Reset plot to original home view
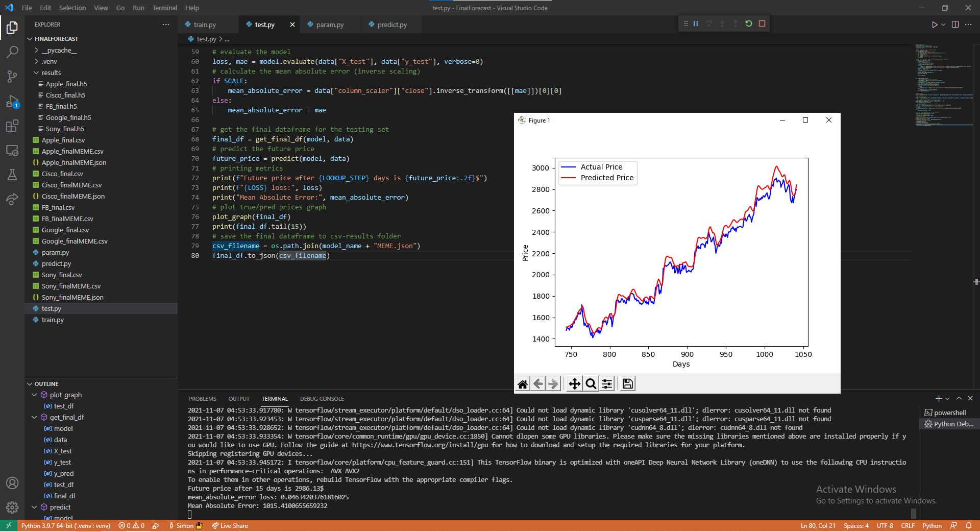The height and width of the screenshot is (532, 980). (523, 384)
